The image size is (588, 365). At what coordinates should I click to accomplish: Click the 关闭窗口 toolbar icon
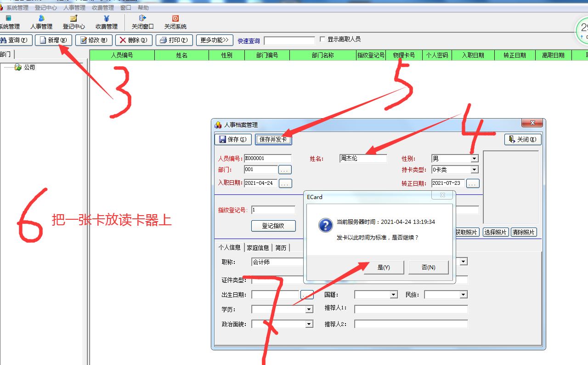[142, 22]
